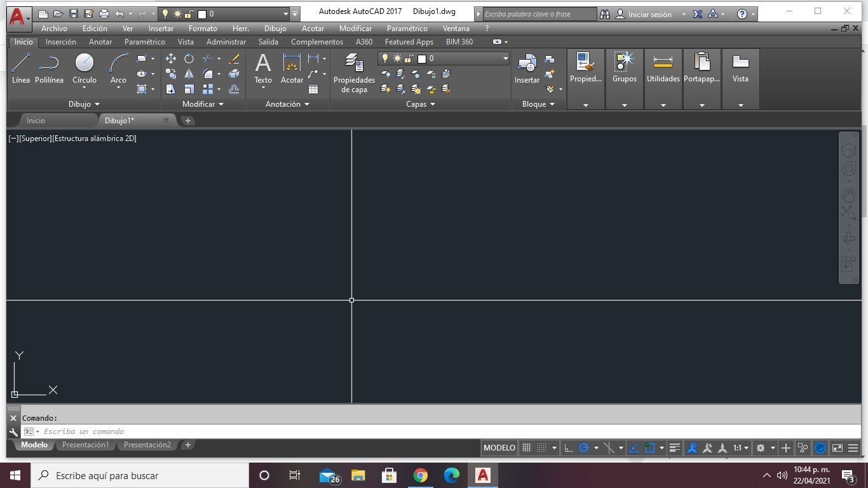Open the Portapapeles panel button
This screenshot has height=488, width=868.
(702, 79)
